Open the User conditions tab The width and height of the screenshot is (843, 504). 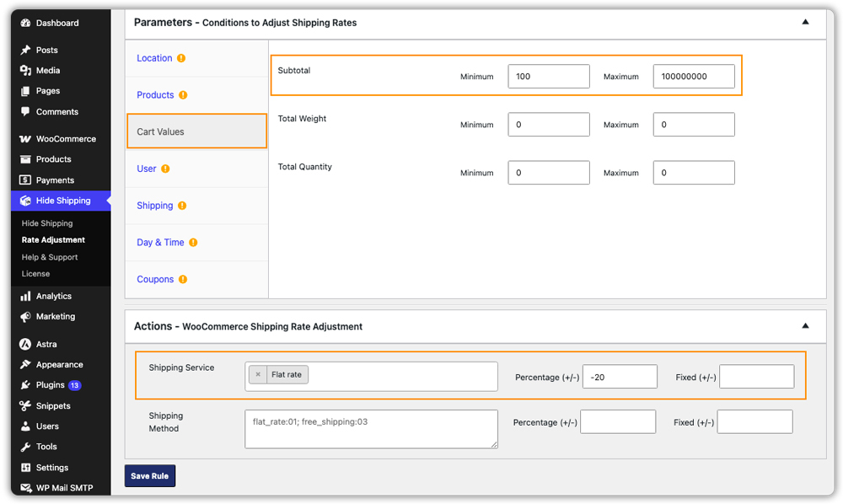[x=196, y=169]
